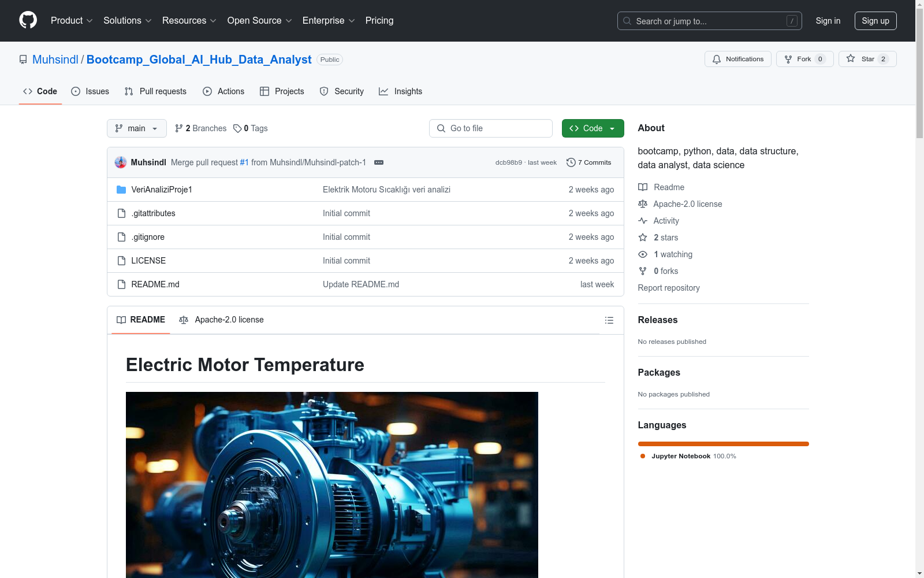The image size is (924, 578).
Task: Open the Releases heading link
Action: [x=658, y=320]
